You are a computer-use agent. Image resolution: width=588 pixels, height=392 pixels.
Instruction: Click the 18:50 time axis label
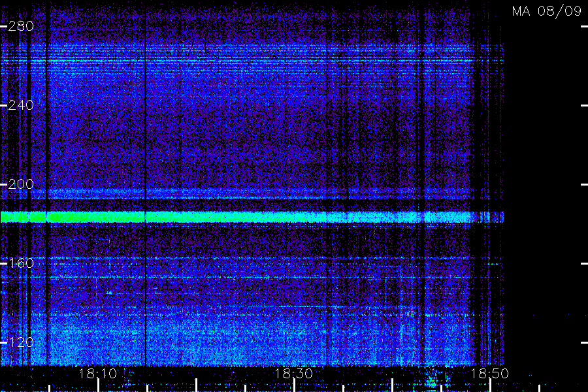coord(489,374)
